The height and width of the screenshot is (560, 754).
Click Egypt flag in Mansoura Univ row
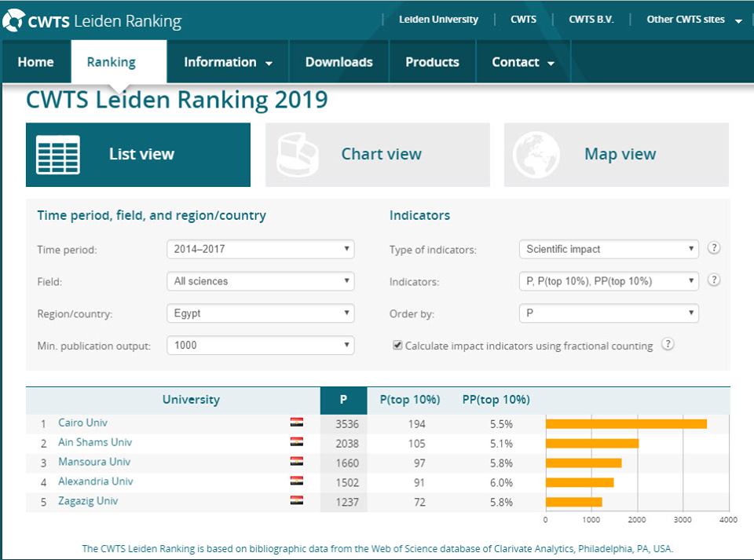pyautogui.click(x=297, y=462)
